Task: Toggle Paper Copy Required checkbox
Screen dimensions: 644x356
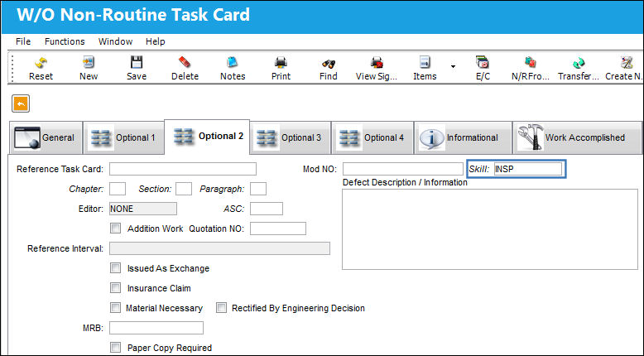Action: (x=115, y=348)
